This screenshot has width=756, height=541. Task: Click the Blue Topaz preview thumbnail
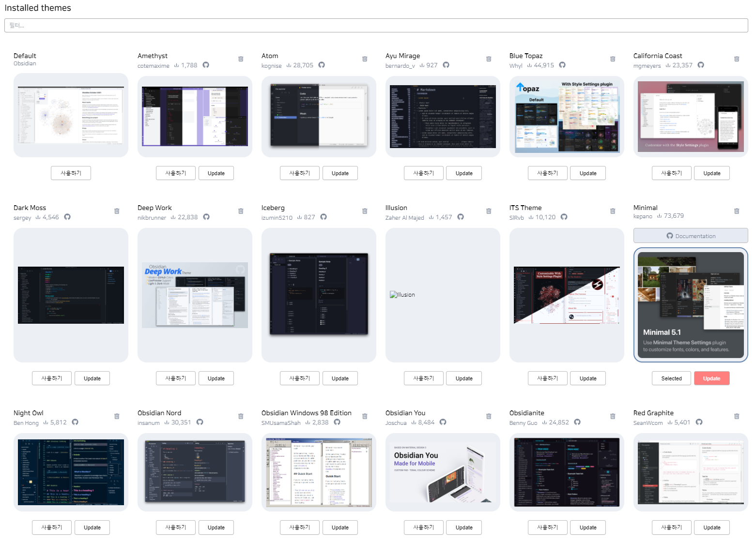(567, 117)
